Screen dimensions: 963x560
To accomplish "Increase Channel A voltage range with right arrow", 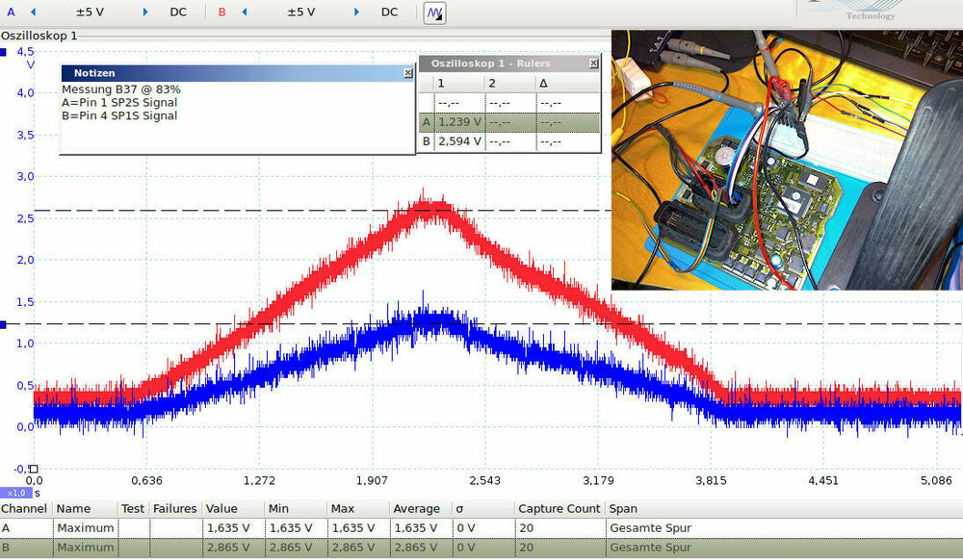I will 145,13.
